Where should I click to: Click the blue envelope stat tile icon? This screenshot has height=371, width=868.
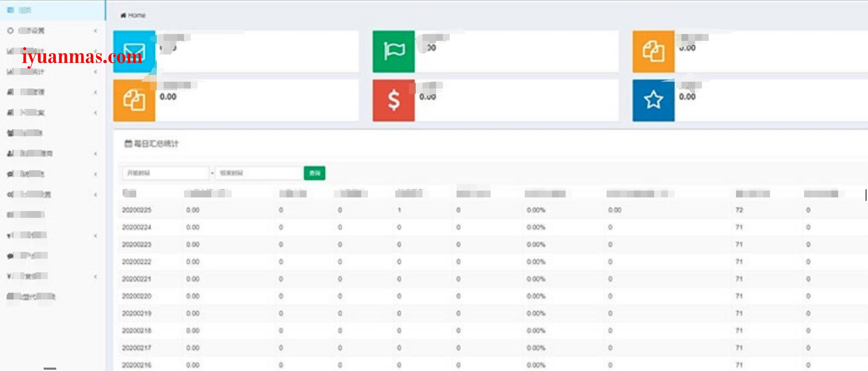[x=134, y=51]
